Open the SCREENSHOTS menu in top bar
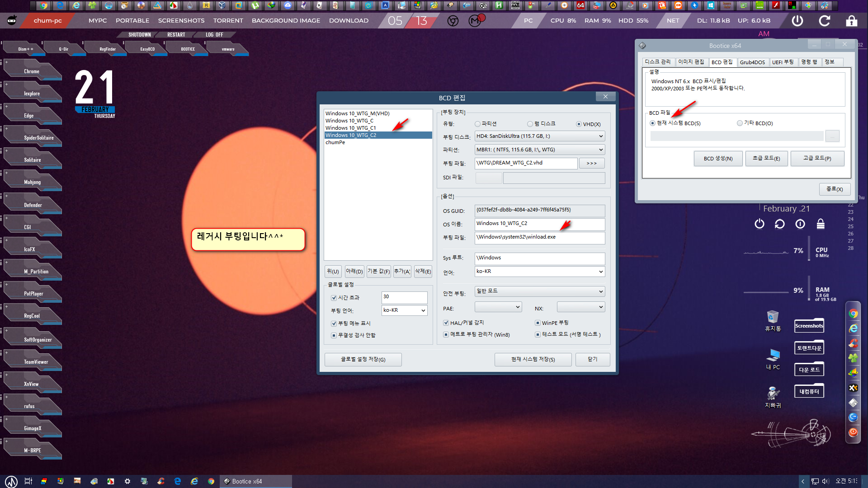 pos(181,21)
